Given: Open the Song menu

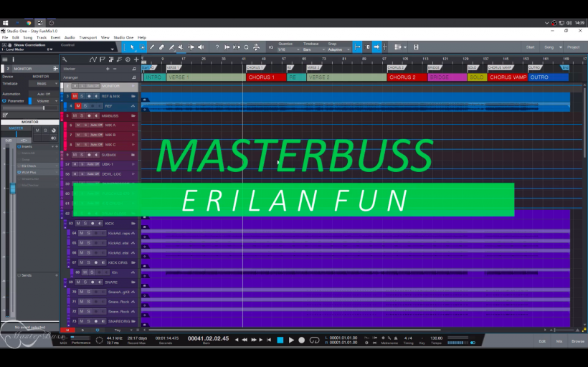Looking at the screenshot, I should coord(28,37).
